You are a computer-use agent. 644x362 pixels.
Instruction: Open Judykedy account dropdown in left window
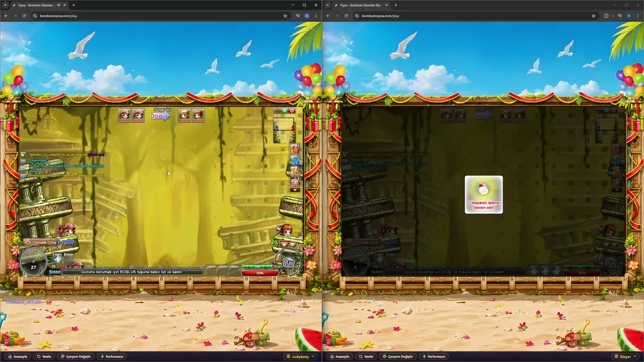click(x=301, y=356)
